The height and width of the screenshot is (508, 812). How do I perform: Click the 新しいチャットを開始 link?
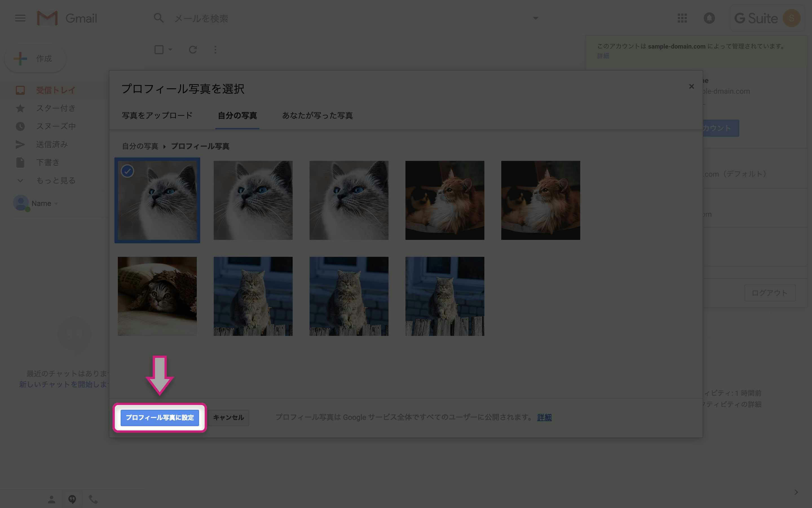click(64, 384)
